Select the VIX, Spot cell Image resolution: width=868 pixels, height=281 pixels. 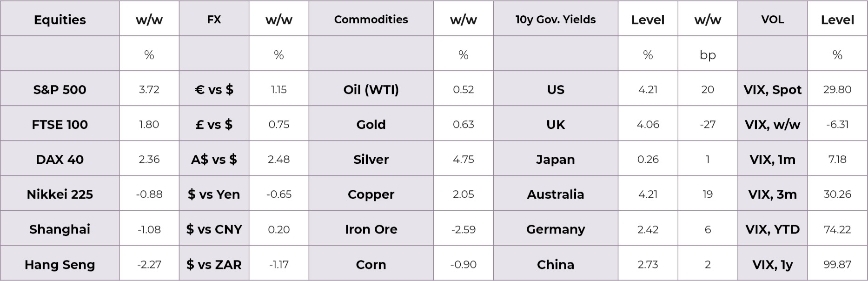tap(772, 89)
